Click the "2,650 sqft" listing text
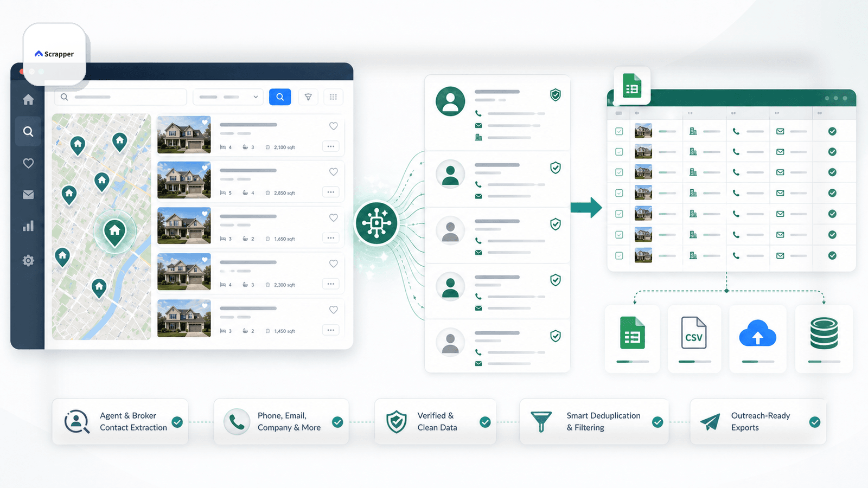The image size is (868, 488). [x=284, y=193]
